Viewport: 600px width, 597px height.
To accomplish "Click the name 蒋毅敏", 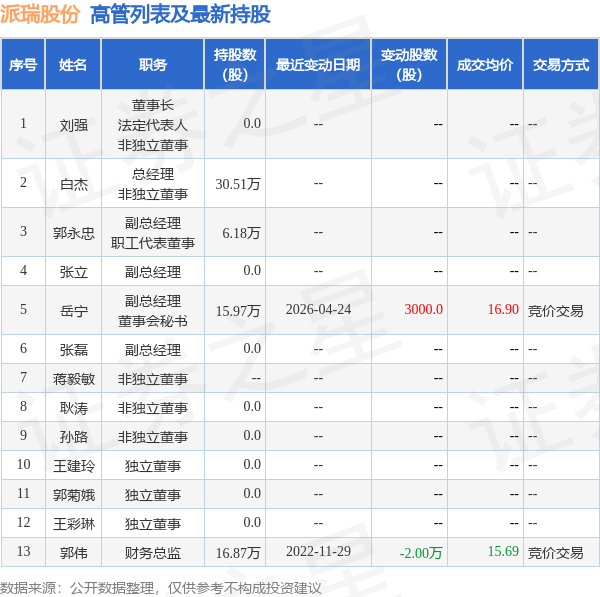I will (x=73, y=379).
